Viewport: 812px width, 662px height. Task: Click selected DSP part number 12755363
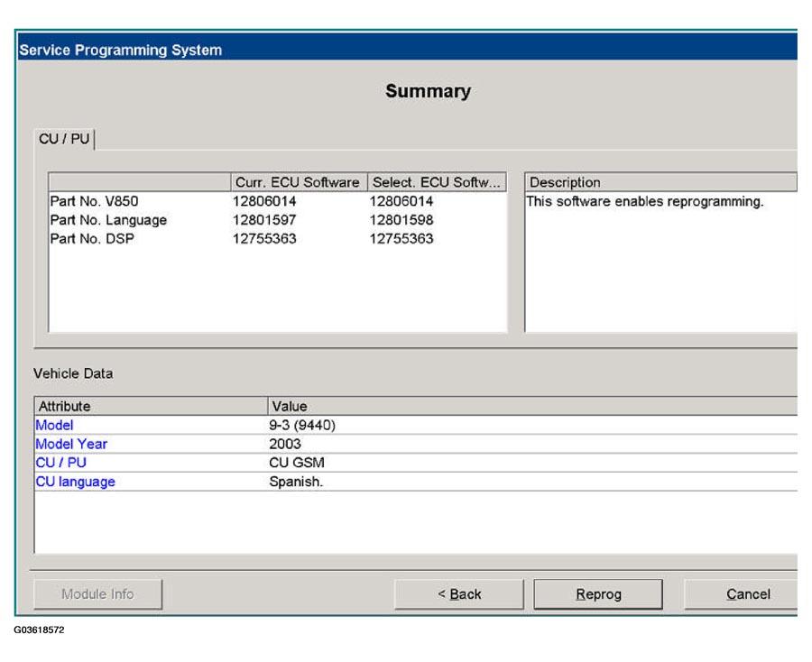pyautogui.click(x=401, y=238)
